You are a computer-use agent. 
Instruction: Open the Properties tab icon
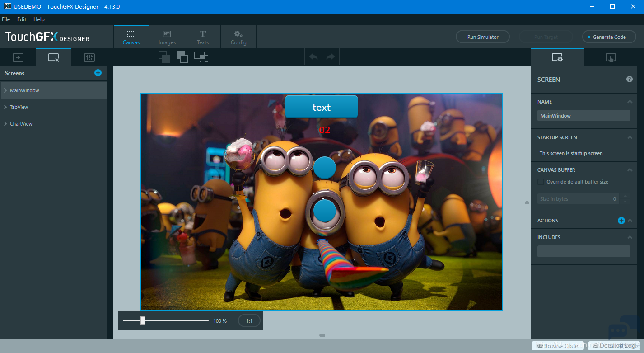[x=557, y=57]
